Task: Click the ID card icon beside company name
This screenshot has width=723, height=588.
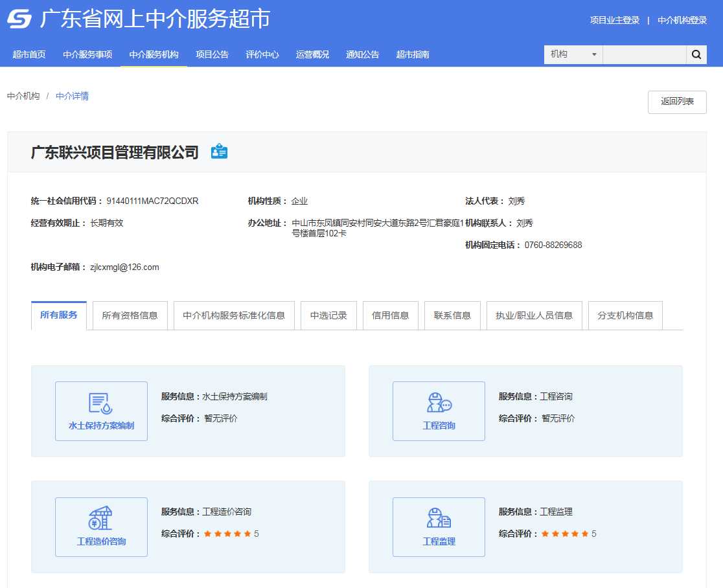Action: [219, 152]
